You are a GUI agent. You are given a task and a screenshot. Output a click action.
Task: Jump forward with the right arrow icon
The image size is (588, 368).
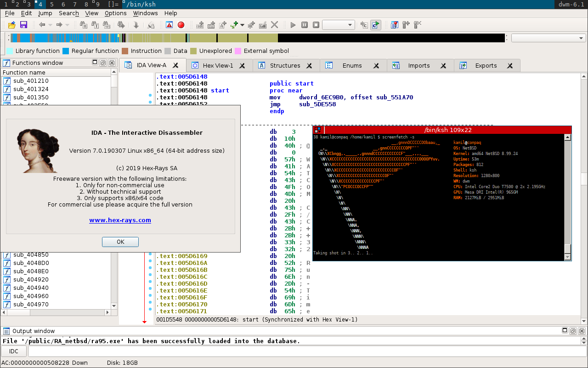[59, 25]
